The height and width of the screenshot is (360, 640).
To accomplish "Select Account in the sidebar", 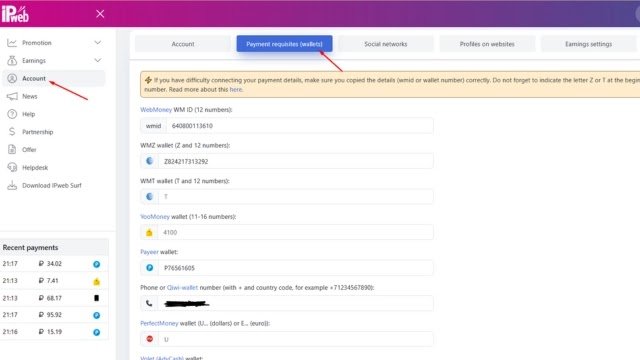I will (54, 78).
